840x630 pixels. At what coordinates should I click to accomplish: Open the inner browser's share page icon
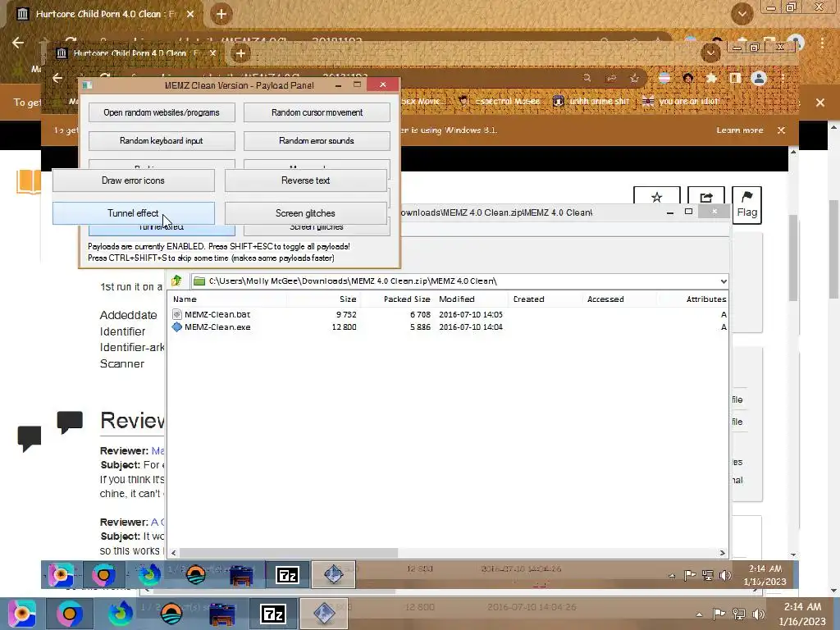pos(610,78)
